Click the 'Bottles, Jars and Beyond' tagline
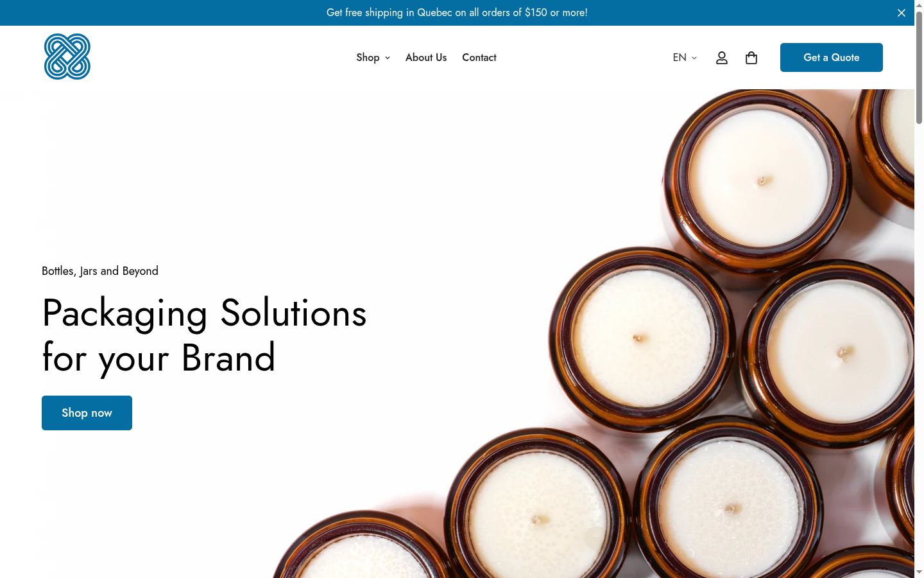Screen dimensions: 924x578 point(100,271)
